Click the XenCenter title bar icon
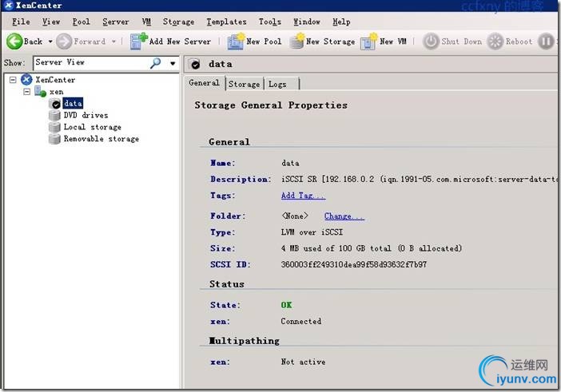 tap(9, 6)
